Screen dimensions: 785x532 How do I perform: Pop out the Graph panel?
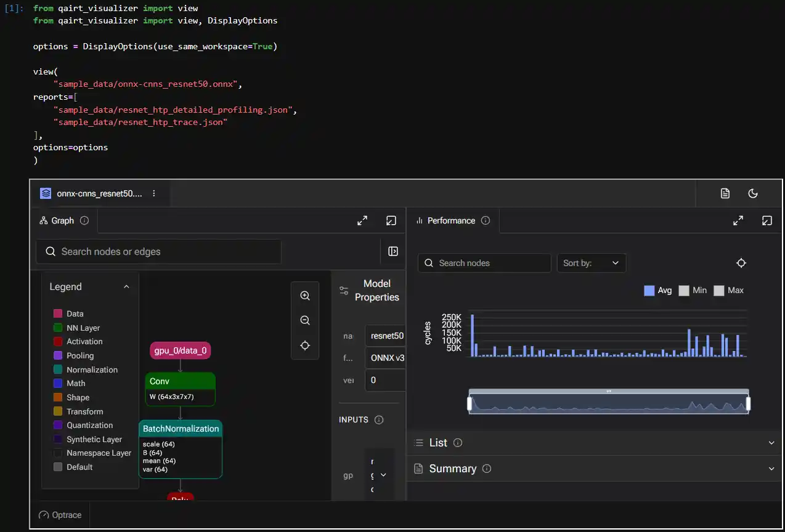pos(391,220)
